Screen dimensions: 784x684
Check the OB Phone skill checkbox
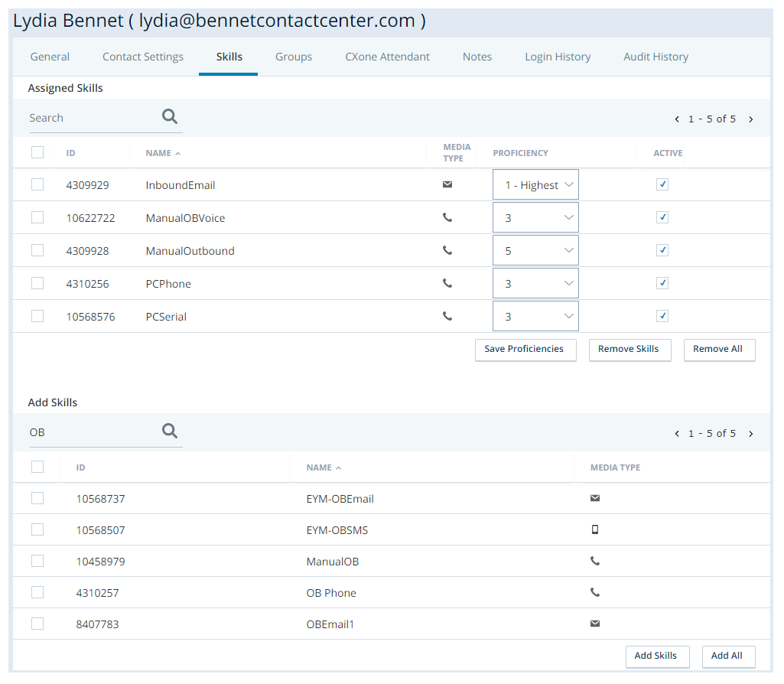37,592
